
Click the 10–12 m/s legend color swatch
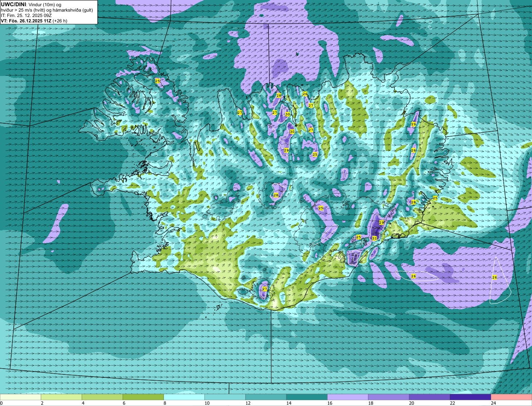click(225, 397)
